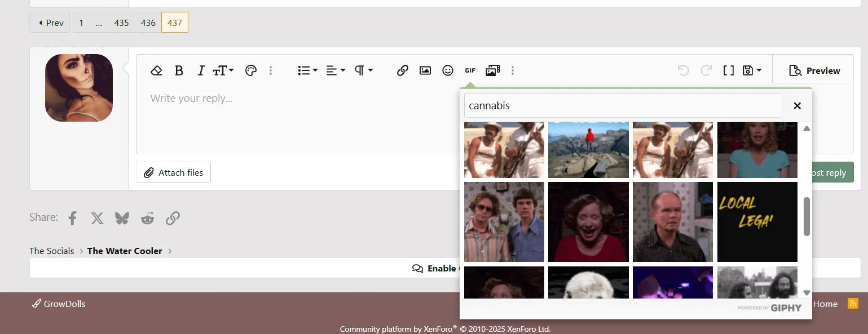Share the thread on Facebook
868x334 pixels.
point(72,218)
